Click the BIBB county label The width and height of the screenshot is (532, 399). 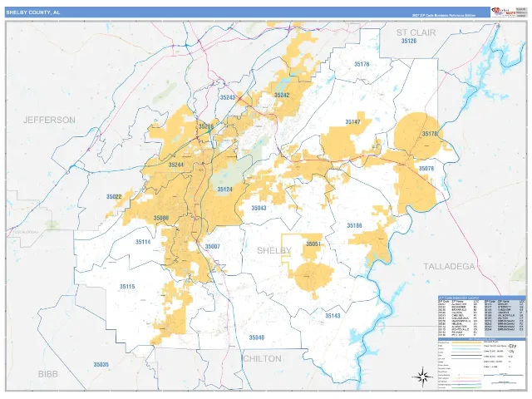pos(48,374)
